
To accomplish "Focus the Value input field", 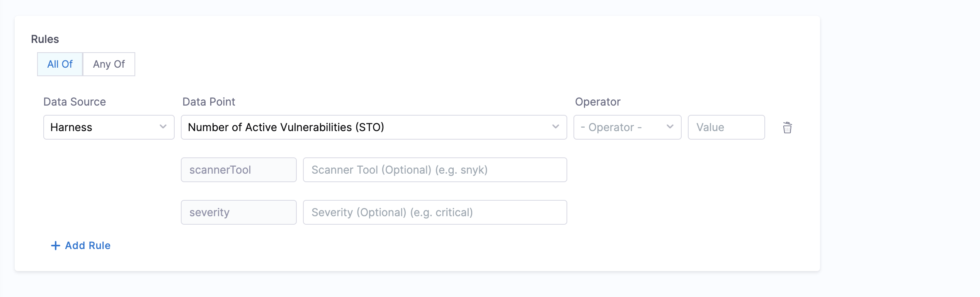I will pos(726,127).
